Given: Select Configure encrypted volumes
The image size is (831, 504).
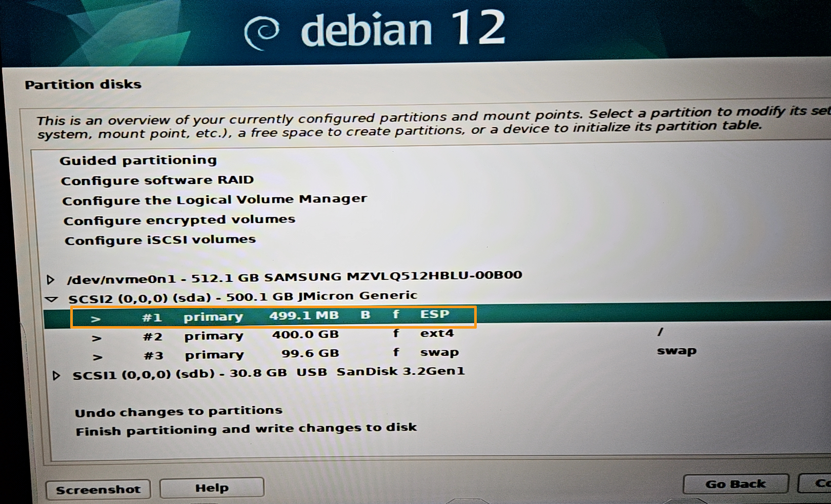Looking at the screenshot, I should coord(179,220).
